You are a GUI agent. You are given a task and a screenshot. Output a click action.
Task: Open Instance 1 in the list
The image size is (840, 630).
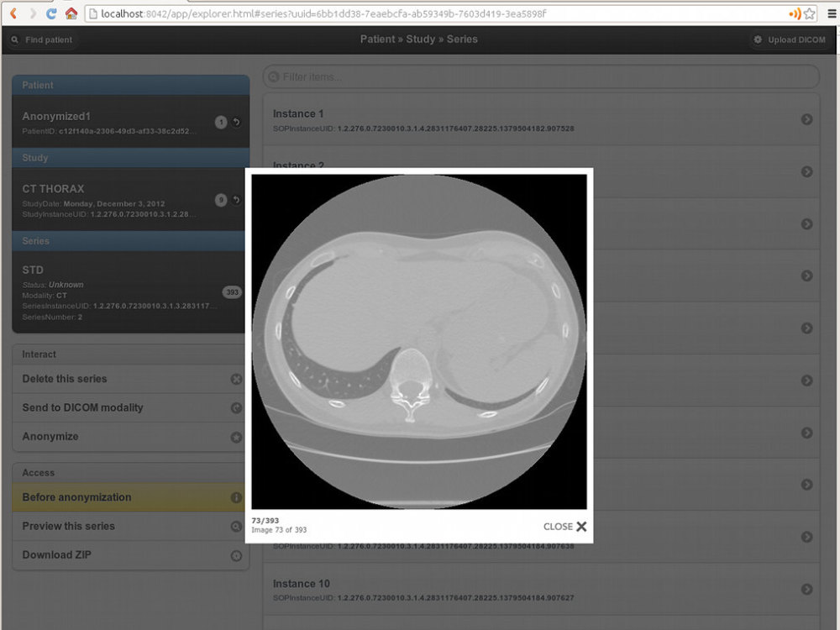tap(541, 120)
